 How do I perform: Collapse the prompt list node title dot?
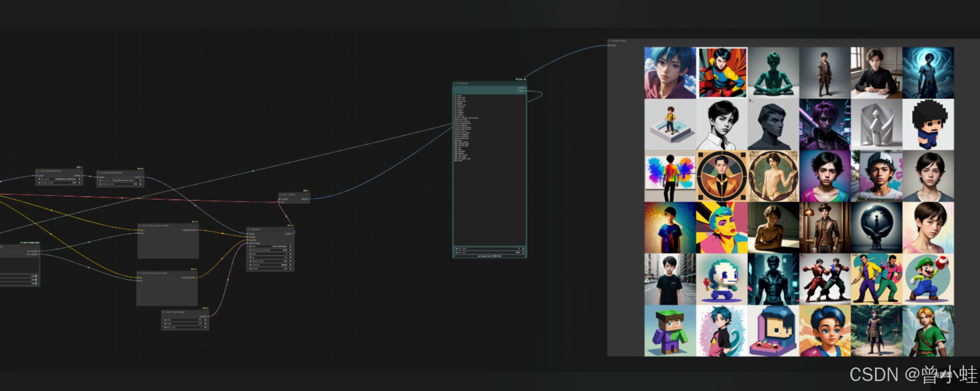(x=454, y=84)
